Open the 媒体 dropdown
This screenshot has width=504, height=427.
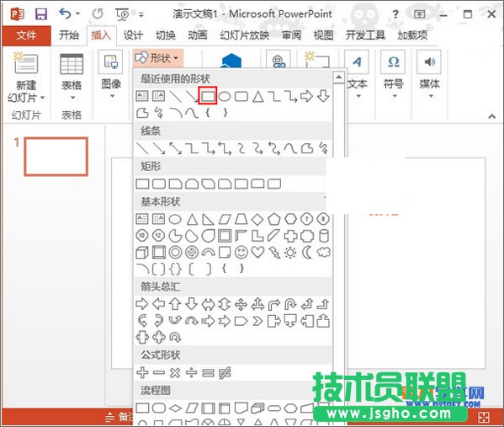tap(429, 75)
